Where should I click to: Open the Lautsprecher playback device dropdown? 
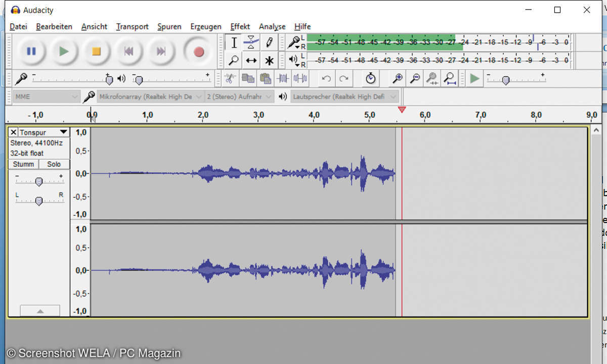[345, 97]
